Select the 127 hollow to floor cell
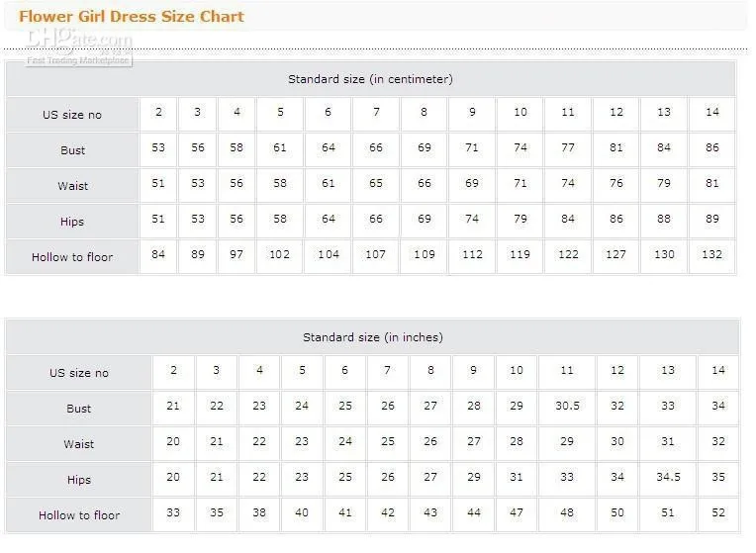The height and width of the screenshot is (553, 756). 615,255
